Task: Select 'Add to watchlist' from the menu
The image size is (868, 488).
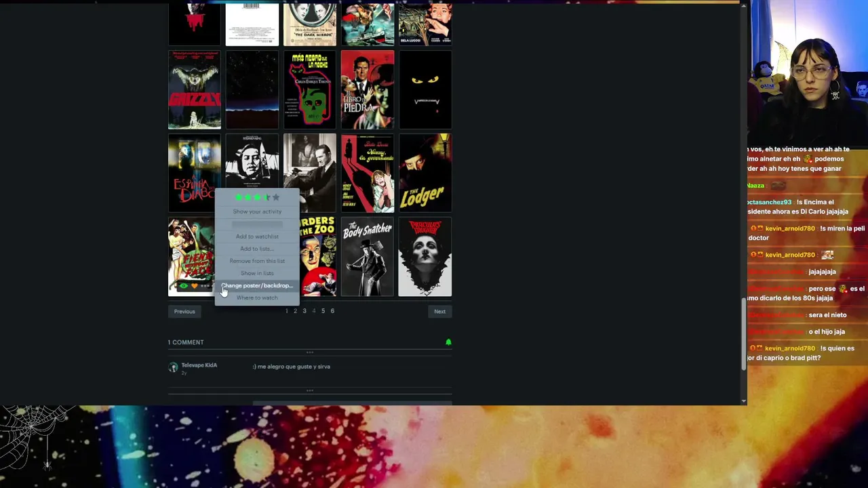Action: [257, 237]
